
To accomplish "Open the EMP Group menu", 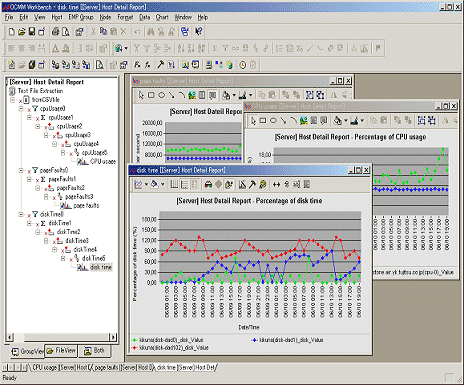I will click(81, 17).
